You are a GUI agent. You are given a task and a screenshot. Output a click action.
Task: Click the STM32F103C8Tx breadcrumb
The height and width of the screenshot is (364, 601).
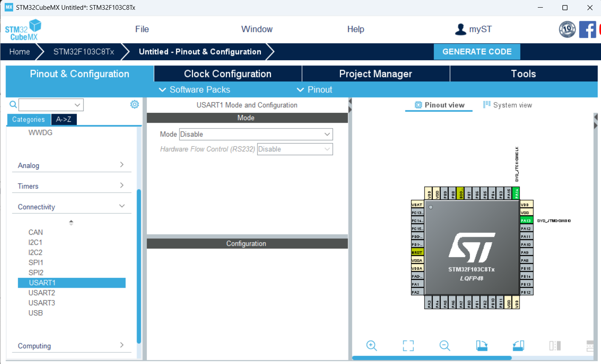84,52
